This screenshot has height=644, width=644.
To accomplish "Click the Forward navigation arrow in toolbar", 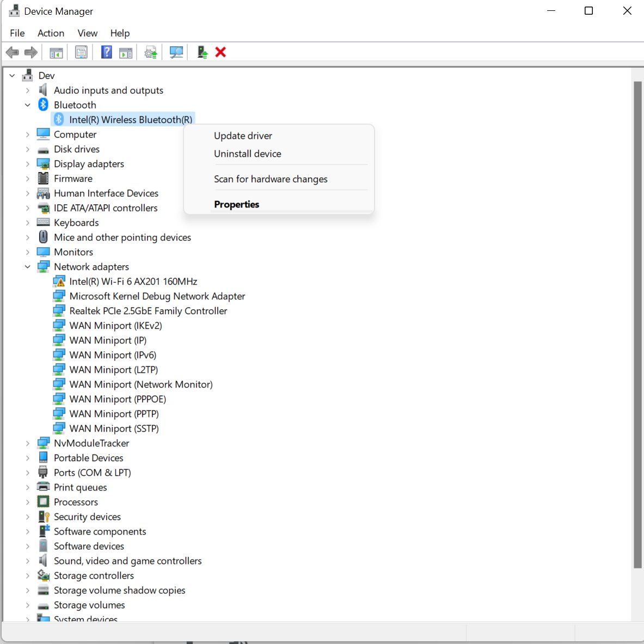I will 31,52.
